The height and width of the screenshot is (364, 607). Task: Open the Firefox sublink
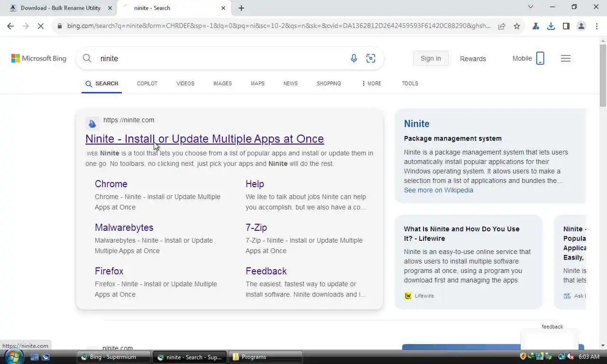(109, 271)
